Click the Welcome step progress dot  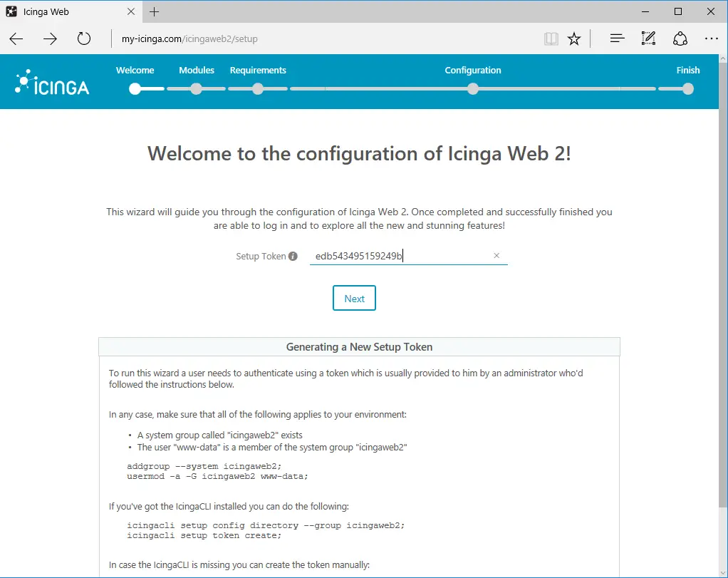[135, 89]
